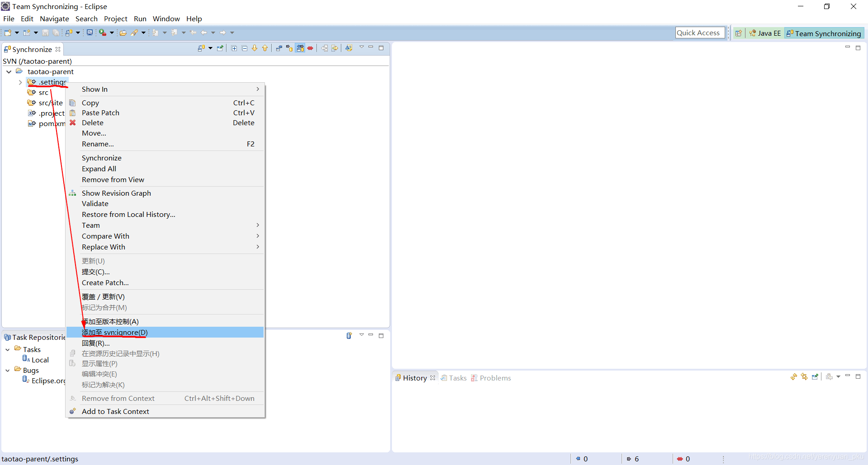Click the Open Task folder icon

pos(123,33)
